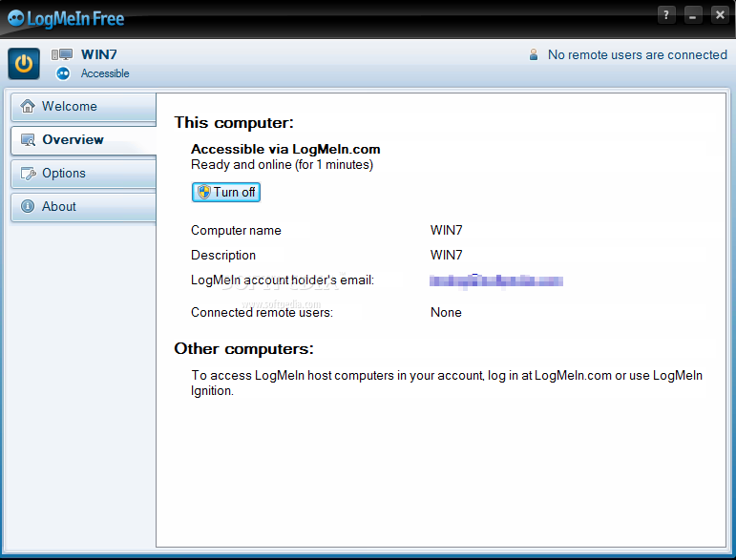736x560 pixels.
Task: Minimize the LogMeIn Free window
Action: pos(693,15)
